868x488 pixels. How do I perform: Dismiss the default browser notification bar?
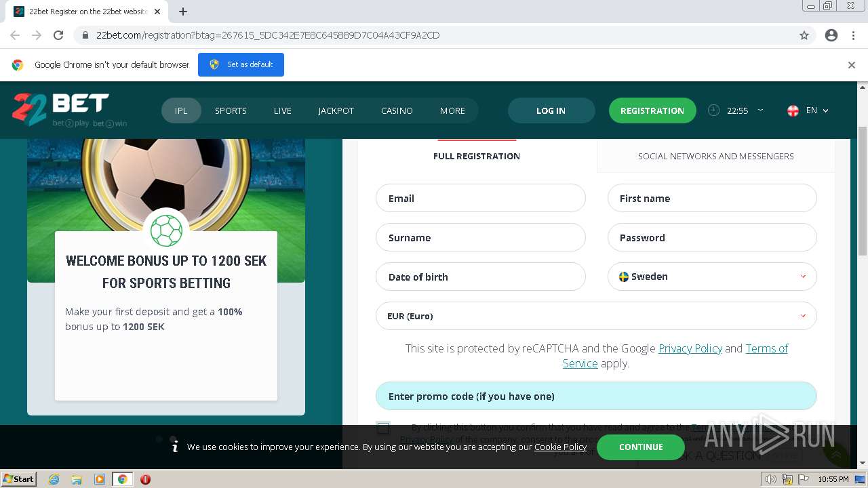click(852, 65)
